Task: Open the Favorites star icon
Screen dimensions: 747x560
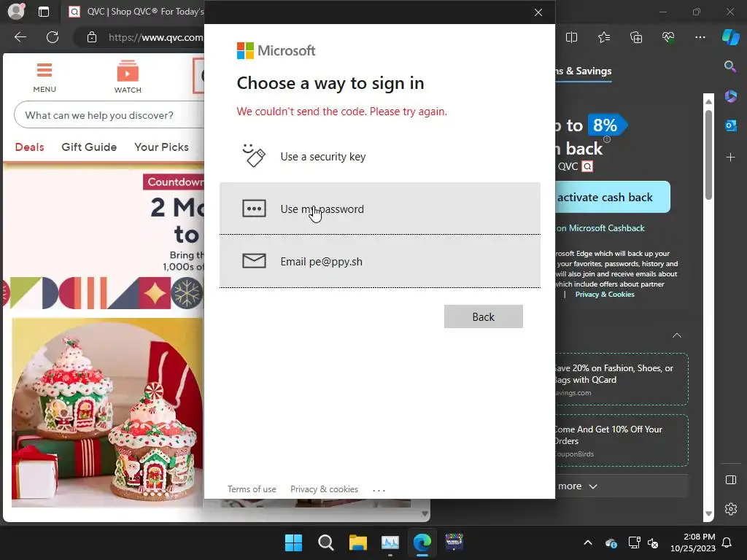Action: 604,37
